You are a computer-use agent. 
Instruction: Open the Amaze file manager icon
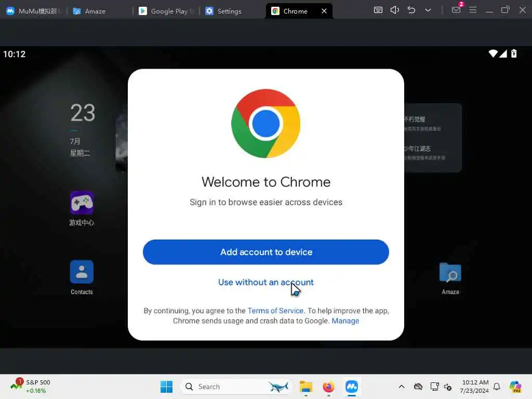click(450, 278)
